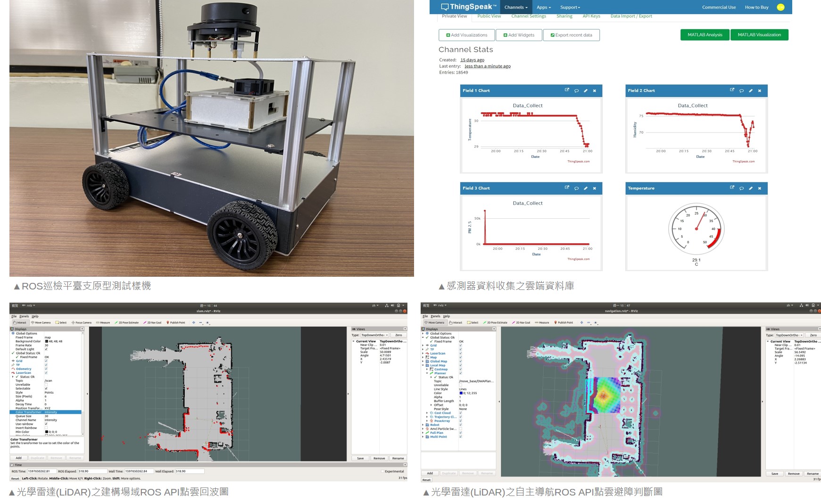Screen dimensions: 821x504
Task: Choose Publish Point tool in slam RViz toolbar
Action: [176, 322]
